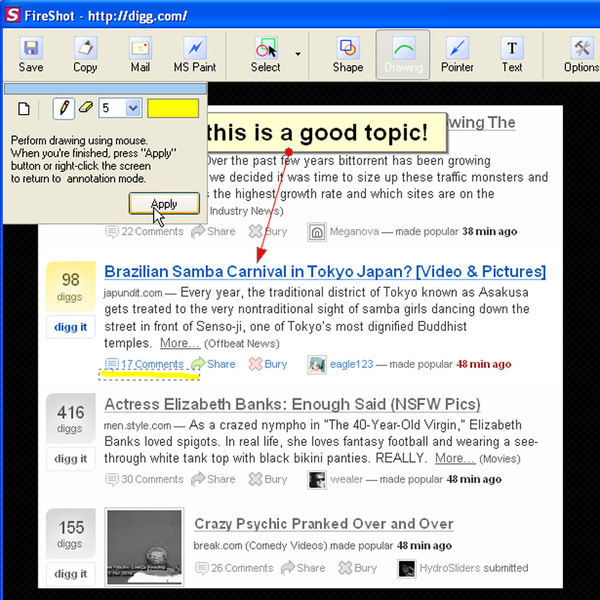Click the 'this is a good topic!' annotation box
Screen dimensions: 600x600
point(326,132)
